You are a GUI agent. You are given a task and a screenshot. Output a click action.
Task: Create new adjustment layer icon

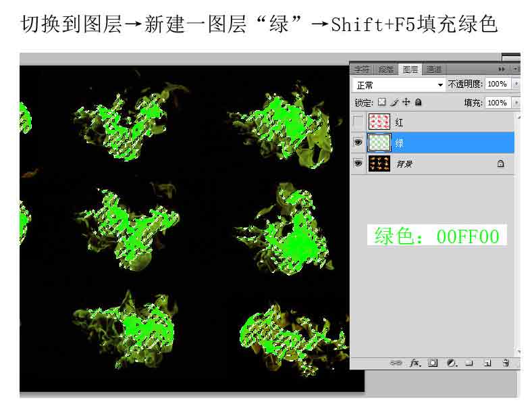click(x=452, y=363)
